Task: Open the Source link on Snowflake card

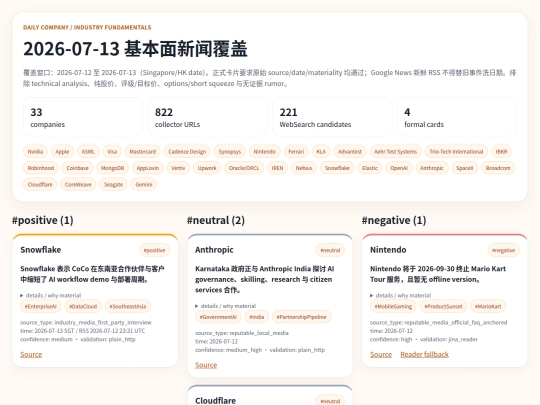Action: pyautogui.click(x=31, y=354)
